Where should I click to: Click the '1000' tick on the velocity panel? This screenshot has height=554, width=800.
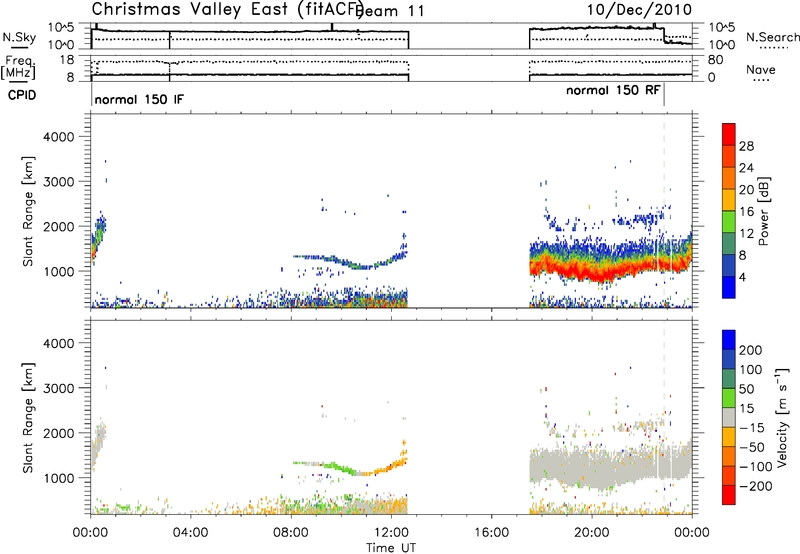click(x=58, y=478)
